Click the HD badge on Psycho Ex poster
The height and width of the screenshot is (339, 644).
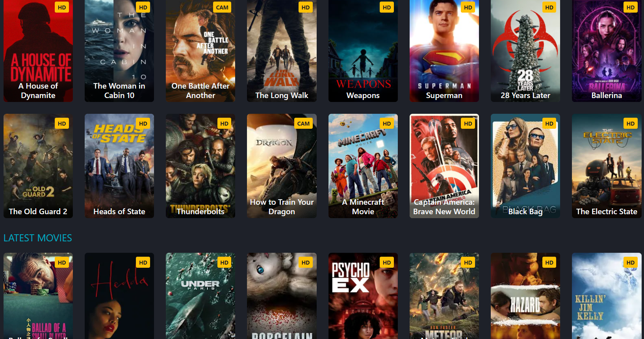click(x=387, y=263)
